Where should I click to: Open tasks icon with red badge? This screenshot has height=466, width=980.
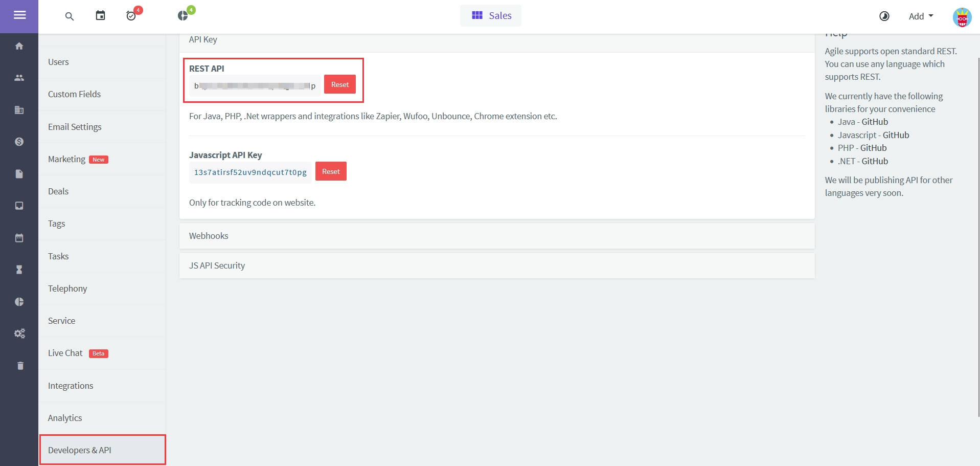tap(131, 16)
